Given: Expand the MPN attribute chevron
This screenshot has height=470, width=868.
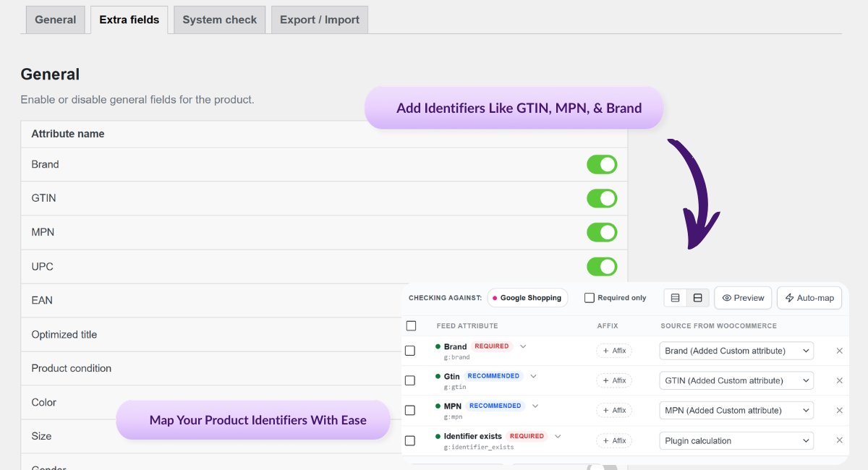Looking at the screenshot, I should point(535,406).
